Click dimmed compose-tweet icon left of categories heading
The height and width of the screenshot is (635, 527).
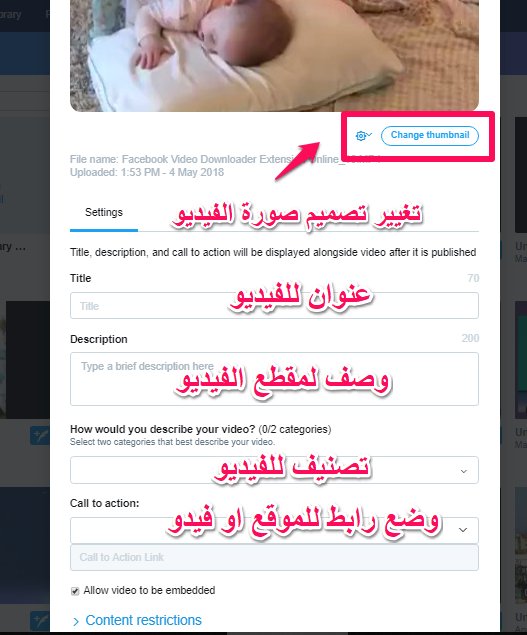[x=40, y=436]
